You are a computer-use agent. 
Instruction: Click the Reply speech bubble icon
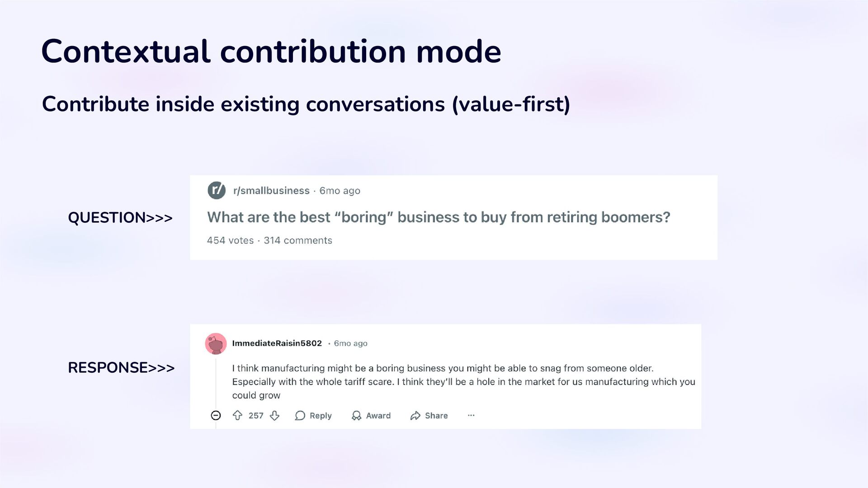tap(300, 416)
